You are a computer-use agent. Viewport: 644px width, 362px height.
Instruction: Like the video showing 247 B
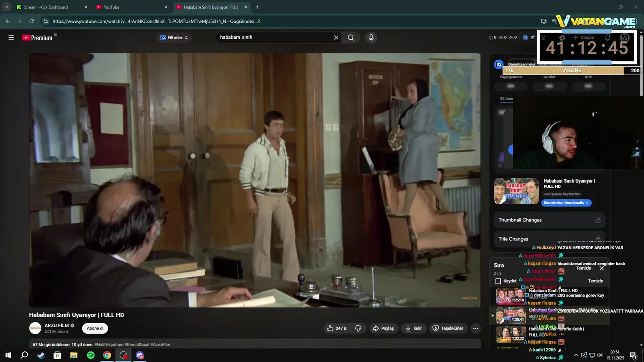[337, 328]
